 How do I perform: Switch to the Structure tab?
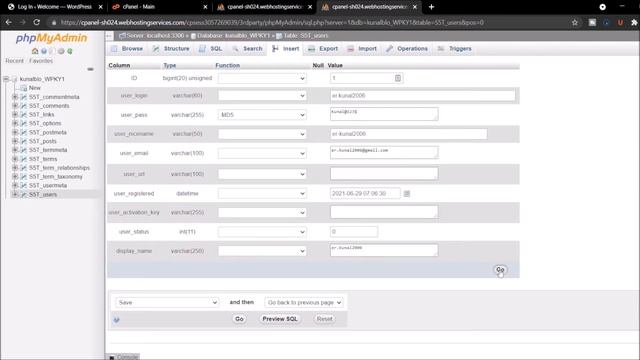tap(171, 49)
